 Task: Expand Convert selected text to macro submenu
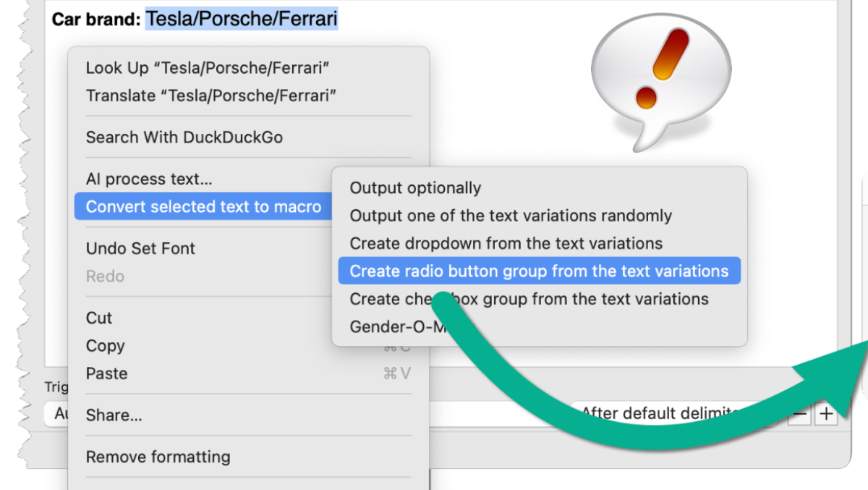pyautogui.click(x=203, y=206)
